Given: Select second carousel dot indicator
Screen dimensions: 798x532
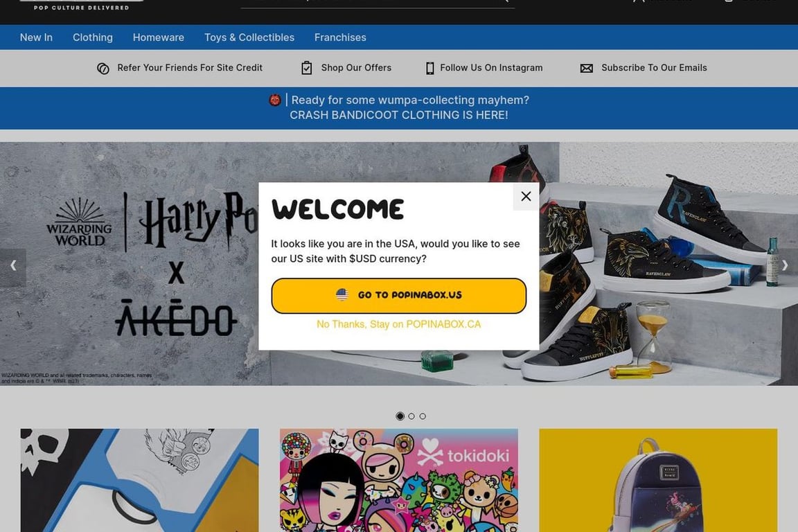Looking at the screenshot, I should tap(411, 416).
